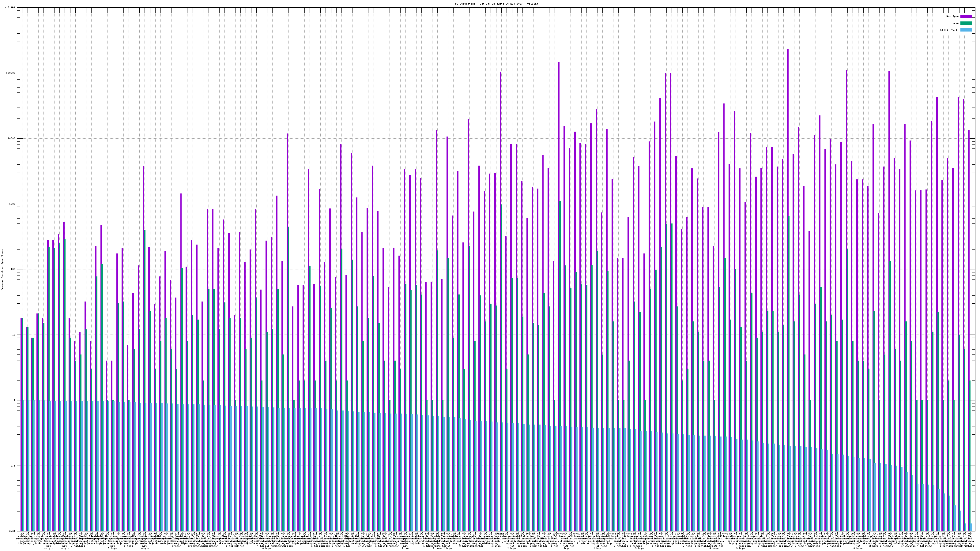Click the 1000 y-axis tick label
The width and height of the screenshot is (980, 551).
click(12, 204)
